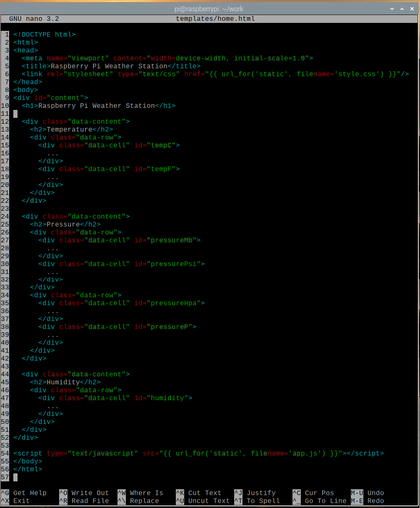Click the script app.js line
Viewport: 420px width, 508px height.
pyautogui.click(x=199, y=453)
